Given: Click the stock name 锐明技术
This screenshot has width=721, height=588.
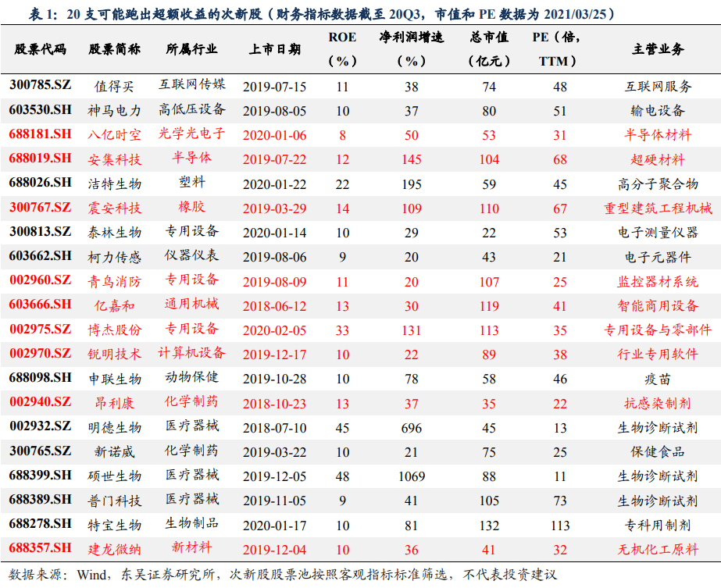Looking at the screenshot, I should [115, 355].
